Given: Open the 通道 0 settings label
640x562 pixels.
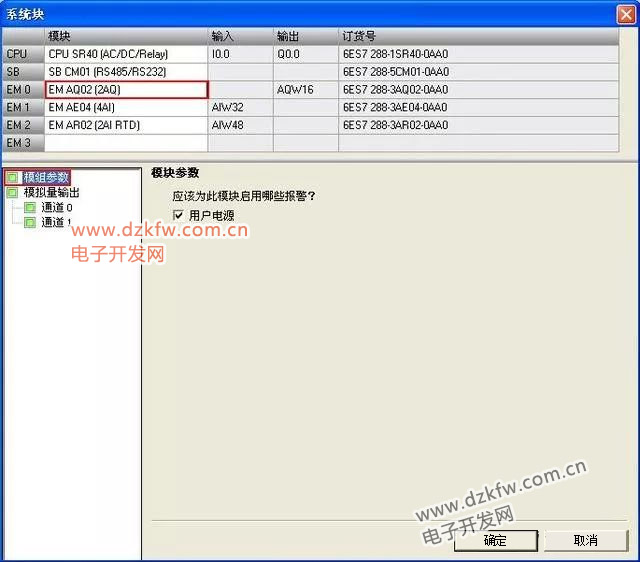Looking at the screenshot, I should coord(56,208).
